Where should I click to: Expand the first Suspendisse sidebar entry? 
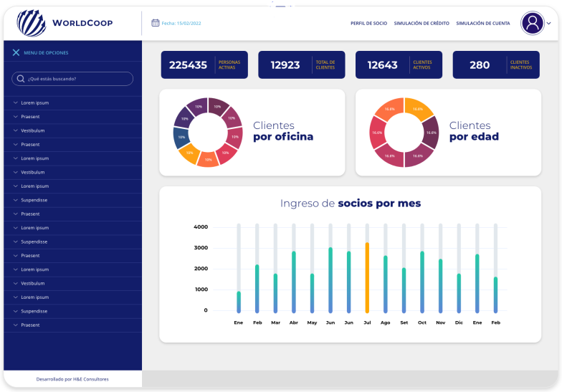click(x=34, y=200)
